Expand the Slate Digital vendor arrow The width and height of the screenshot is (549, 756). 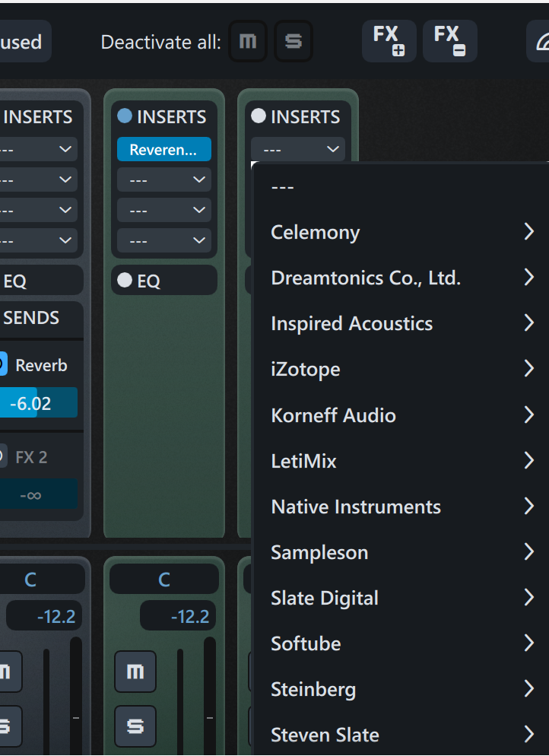coord(528,598)
